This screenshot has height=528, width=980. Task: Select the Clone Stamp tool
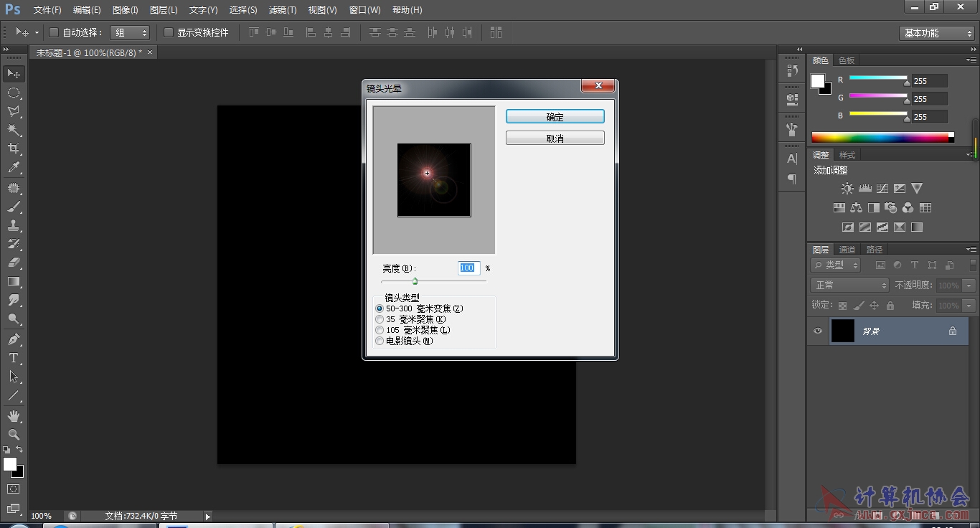coord(14,225)
